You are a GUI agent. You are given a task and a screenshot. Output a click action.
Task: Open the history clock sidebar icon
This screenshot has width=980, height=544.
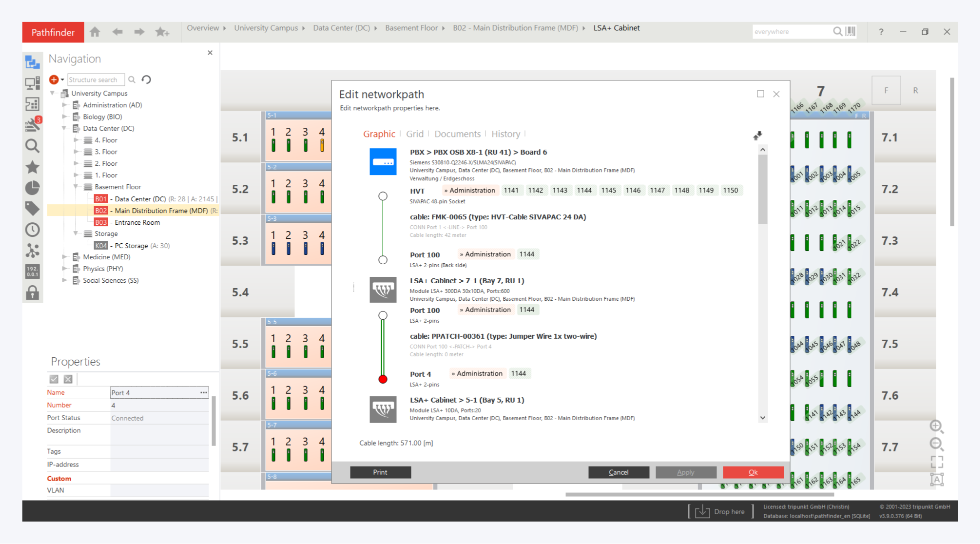point(32,230)
